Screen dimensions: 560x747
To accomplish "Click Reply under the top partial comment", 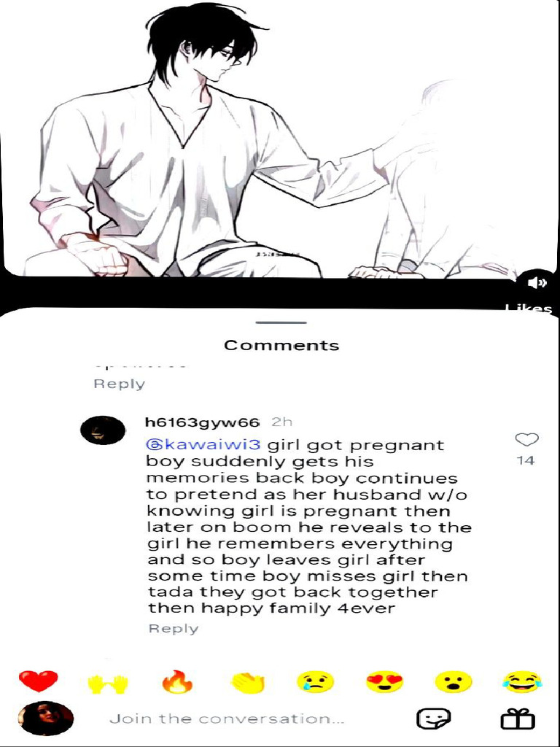I will pyautogui.click(x=120, y=384).
